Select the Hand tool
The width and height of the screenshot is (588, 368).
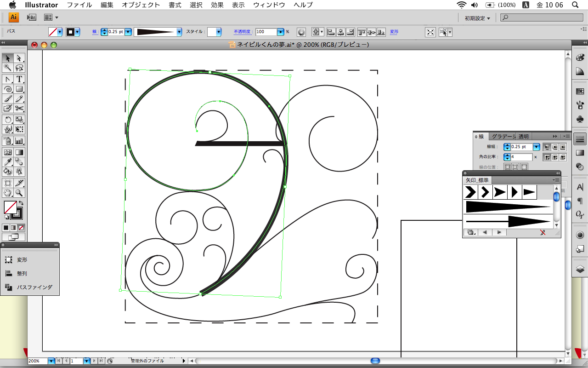pos(8,193)
